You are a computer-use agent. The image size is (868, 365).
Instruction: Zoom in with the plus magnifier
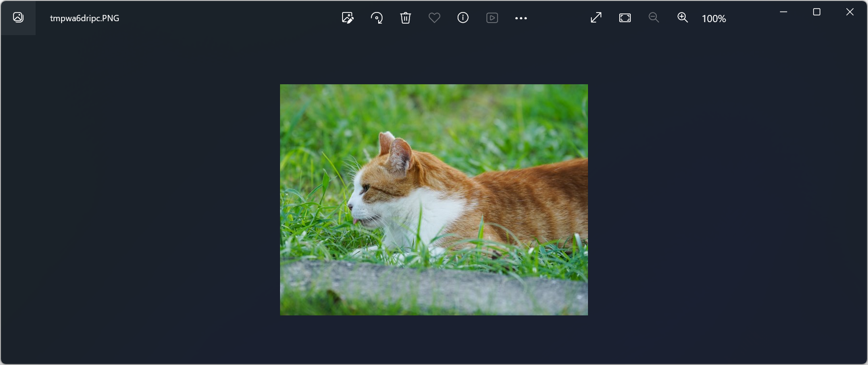683,18
